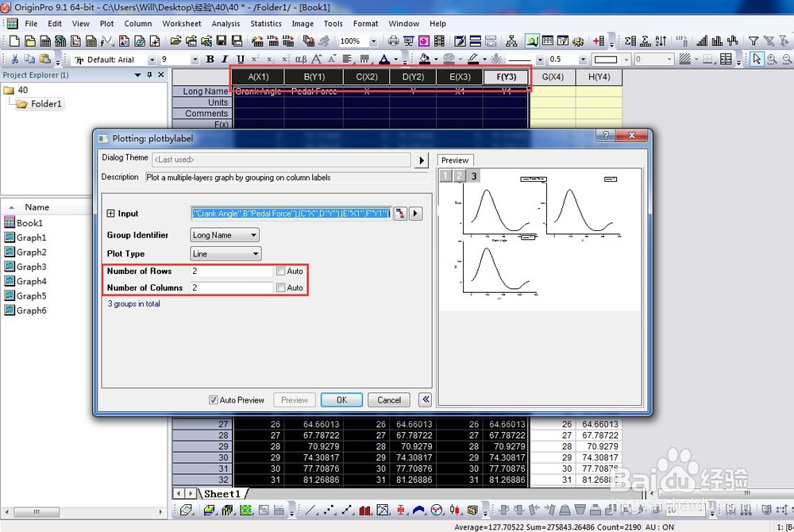Open the Plot menu
The height and width of the screenshot is (532, 794).
107,23
